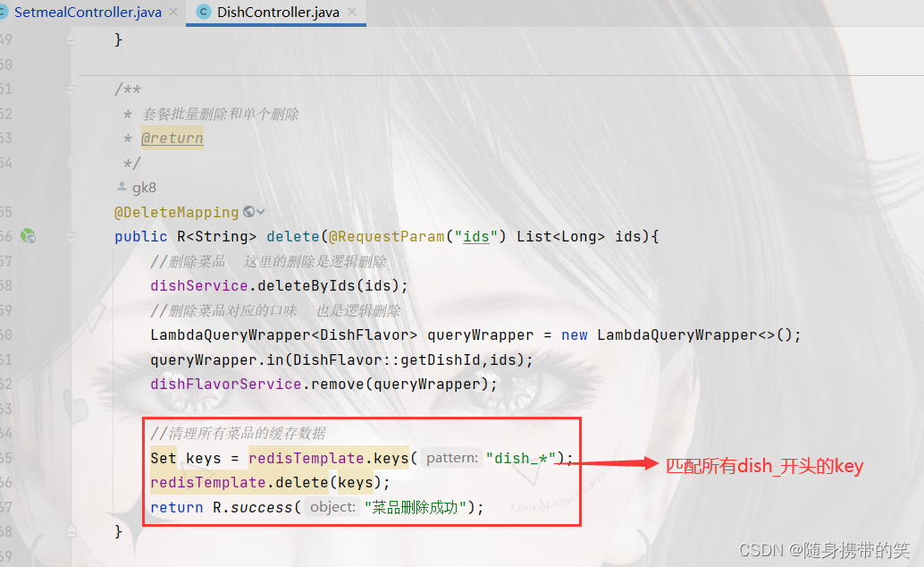
Task: Toggle fold marker at delete method's closing brace
Action: click(x=71, y=531)
